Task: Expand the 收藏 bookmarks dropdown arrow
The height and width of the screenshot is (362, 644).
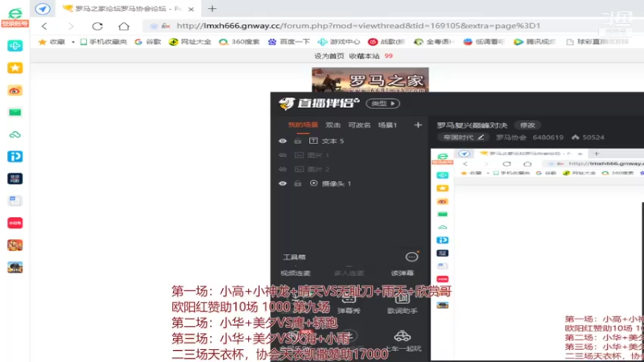Action: tap(73, 42)
